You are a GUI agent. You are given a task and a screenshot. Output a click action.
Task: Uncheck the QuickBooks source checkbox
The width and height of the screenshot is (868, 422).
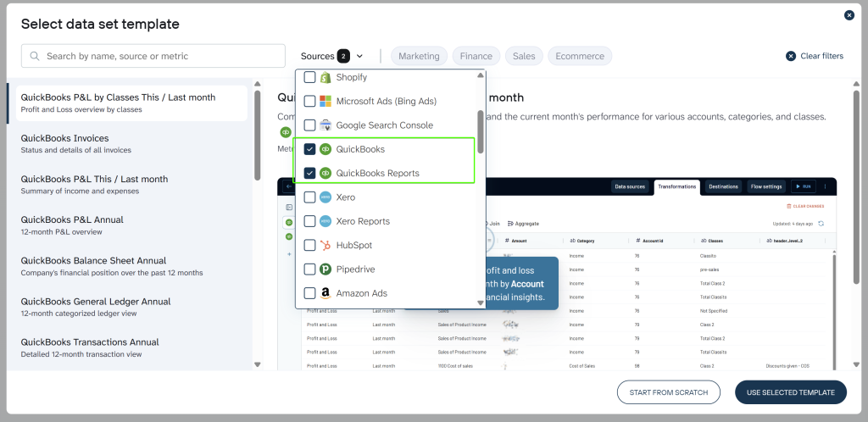309,149
